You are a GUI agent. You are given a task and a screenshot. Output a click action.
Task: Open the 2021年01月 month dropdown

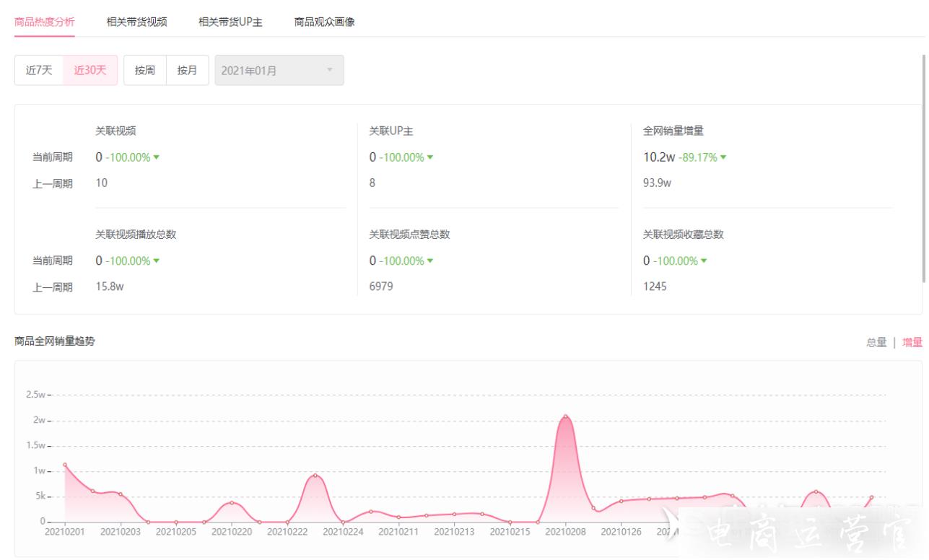279,70
